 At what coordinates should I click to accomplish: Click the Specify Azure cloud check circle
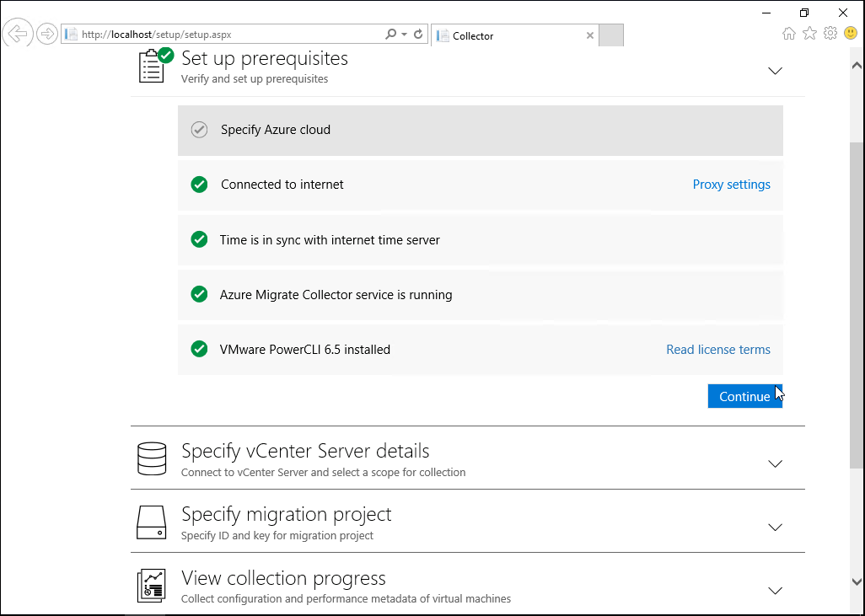click(x=199, y=130)
